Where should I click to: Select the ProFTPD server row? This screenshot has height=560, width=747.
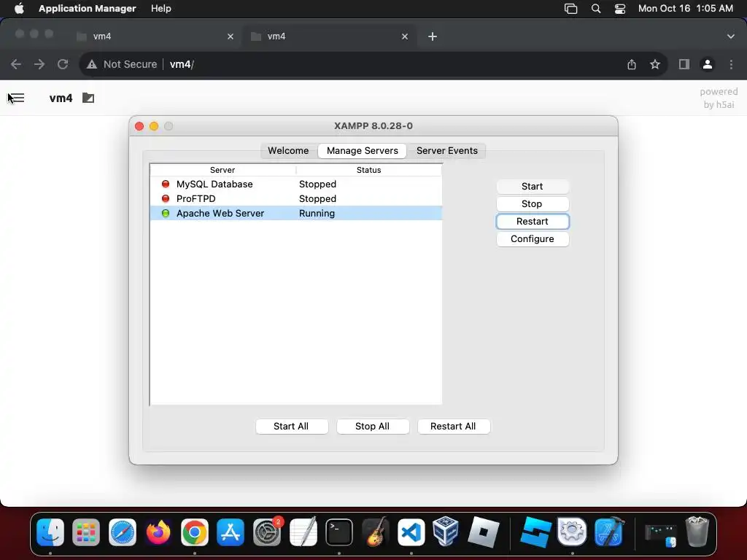(x=296, y=198)
